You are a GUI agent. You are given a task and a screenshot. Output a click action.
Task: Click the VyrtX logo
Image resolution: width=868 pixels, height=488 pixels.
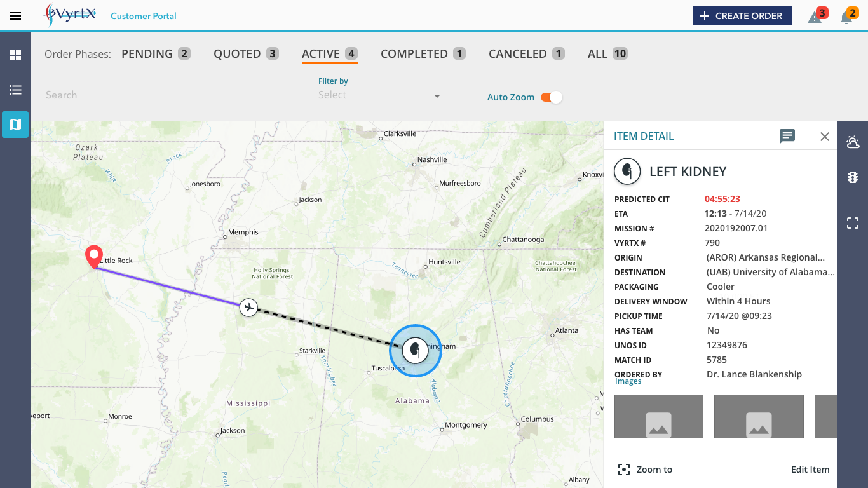[70, 15]
